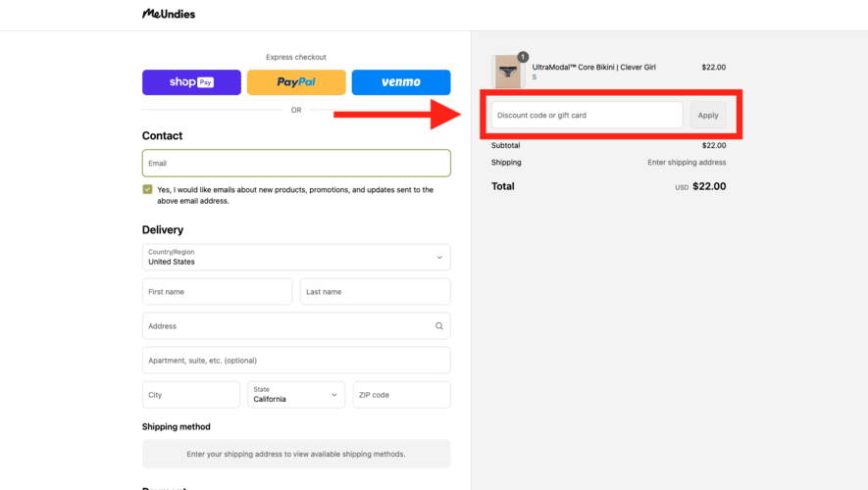Screen dimensions: 868x490
Task: Pay with Shop Pay express checkout
Action: pos(191,82)
